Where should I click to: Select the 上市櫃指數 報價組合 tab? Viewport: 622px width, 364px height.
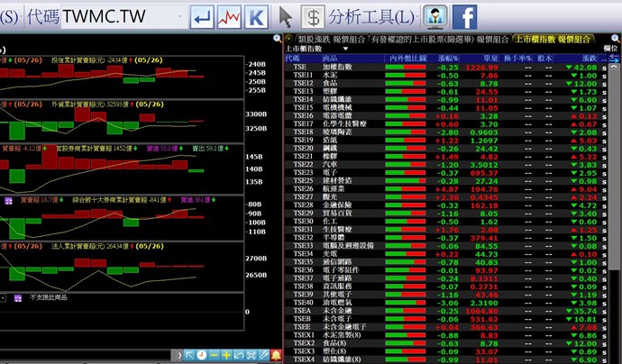click(553, 40)
